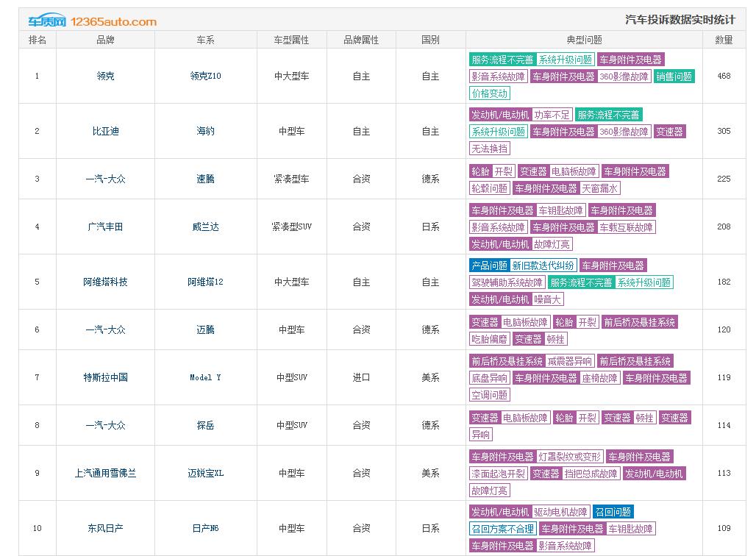
Task: Click the 数量 column header
Action: click(x=724, y=40)
